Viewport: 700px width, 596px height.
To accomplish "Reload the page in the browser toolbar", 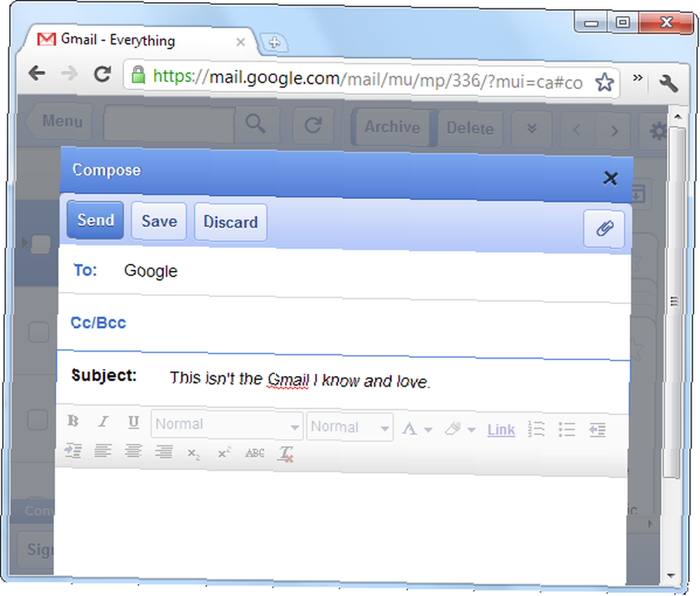I will (102, 74).
